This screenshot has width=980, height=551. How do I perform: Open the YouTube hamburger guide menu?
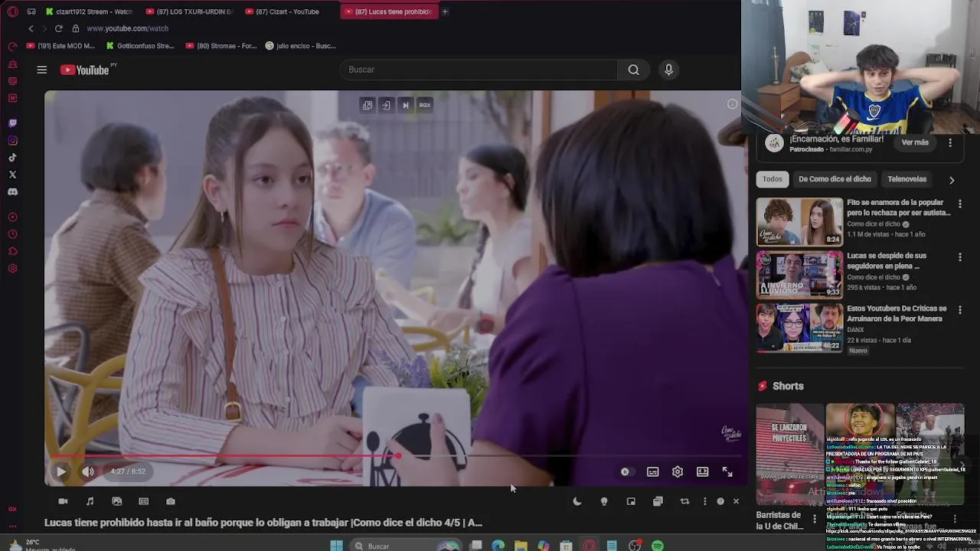coord(42,70)
